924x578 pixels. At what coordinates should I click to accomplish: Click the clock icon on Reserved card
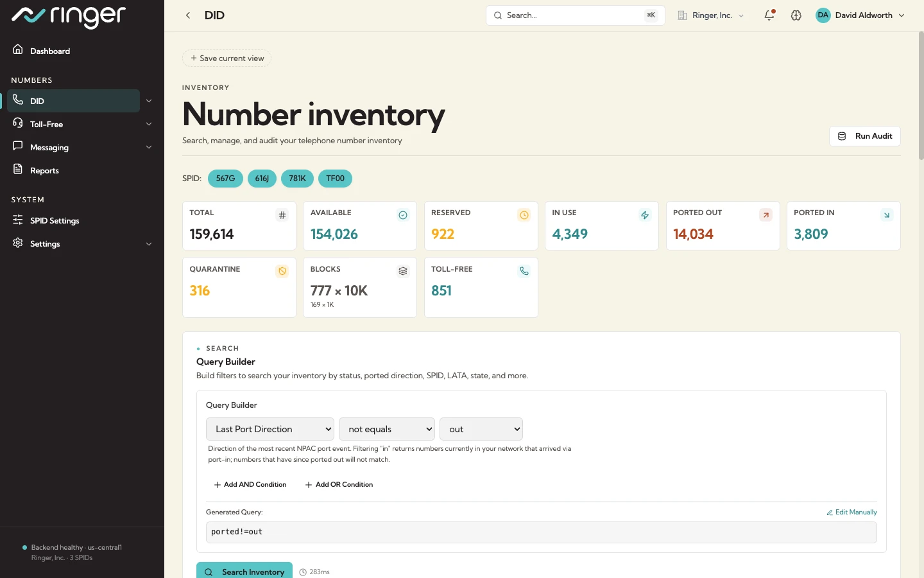[524, 215]
